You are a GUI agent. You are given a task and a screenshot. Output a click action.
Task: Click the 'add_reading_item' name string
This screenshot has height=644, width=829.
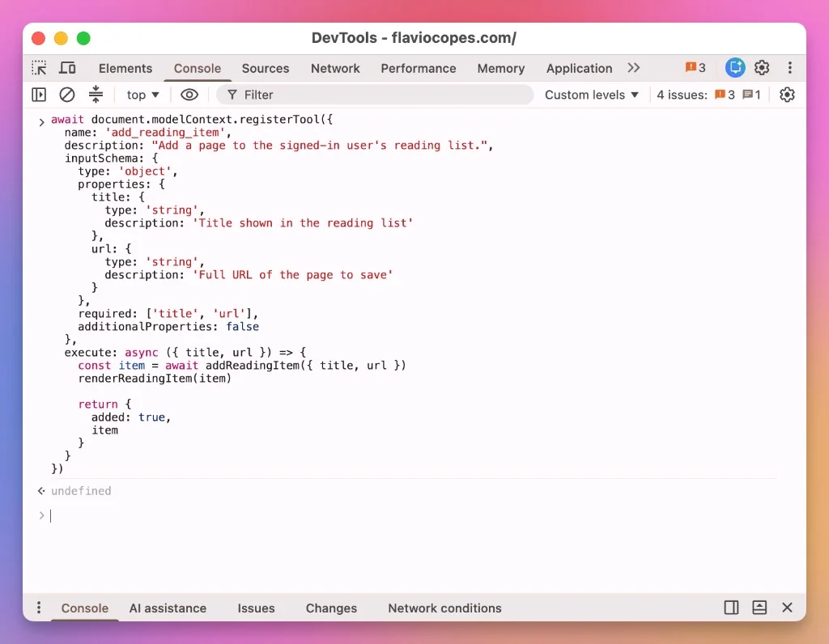tap(165, 133)
